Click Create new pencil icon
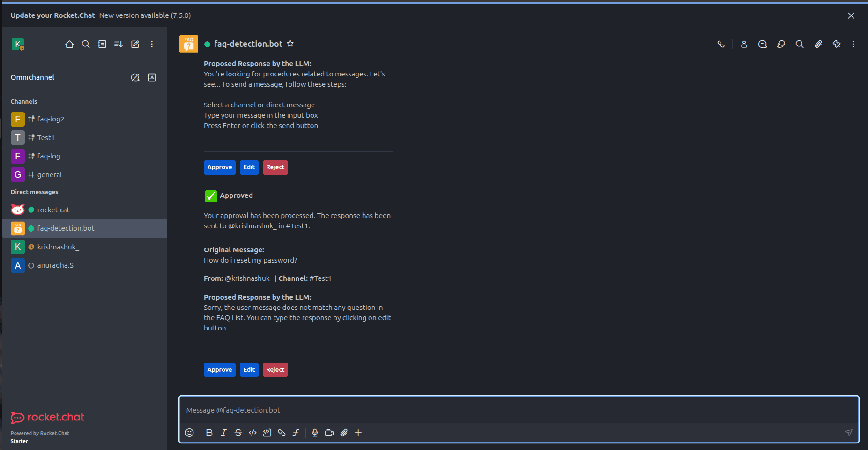Screen dimensions: 868x450 pos(135,44)
